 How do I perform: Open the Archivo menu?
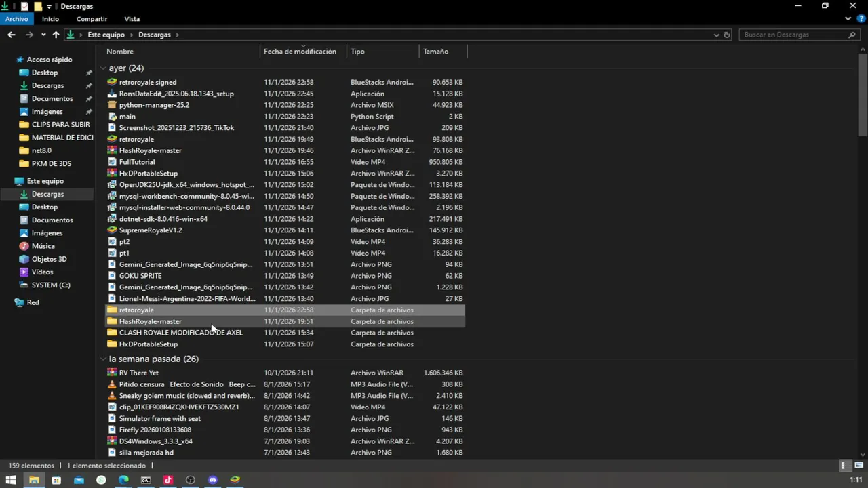coord(16,19)
